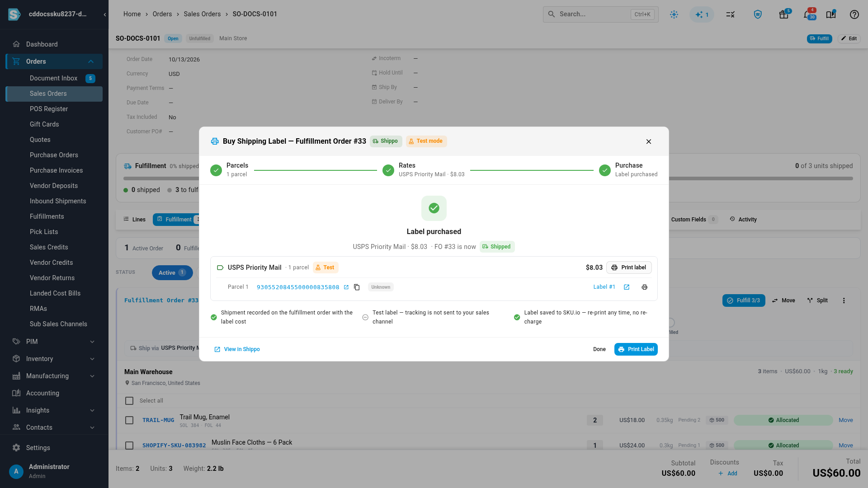Click the SKU.io logo
This screenshot has width=868, height=488.
[x=14, y=14]
